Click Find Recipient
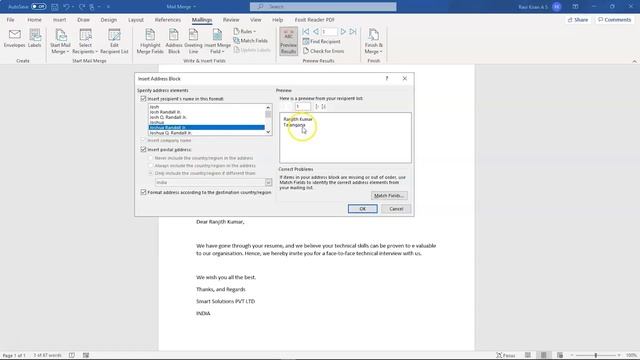Viewport: 640px width, 360px height. (322, 41)
